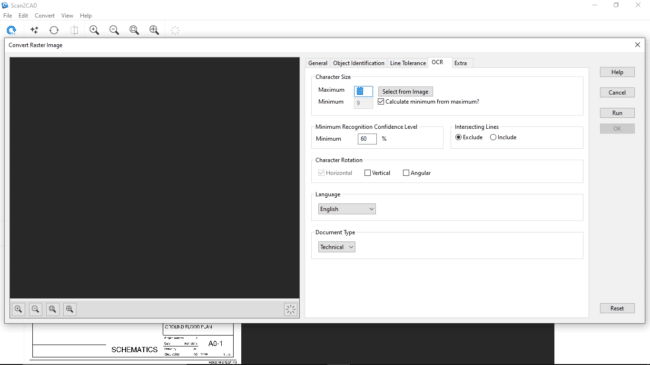The height and width of the screenshot is (365, 650).
Task: Switch to the General tab
Action: coord(318,63)
